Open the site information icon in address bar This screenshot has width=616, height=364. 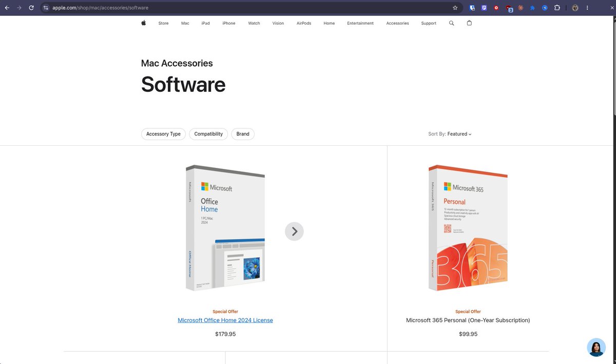(x=46, y=8)
